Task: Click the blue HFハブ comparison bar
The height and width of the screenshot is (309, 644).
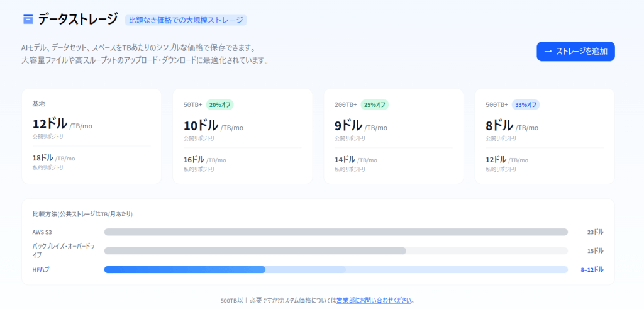Action: [184, 269]
